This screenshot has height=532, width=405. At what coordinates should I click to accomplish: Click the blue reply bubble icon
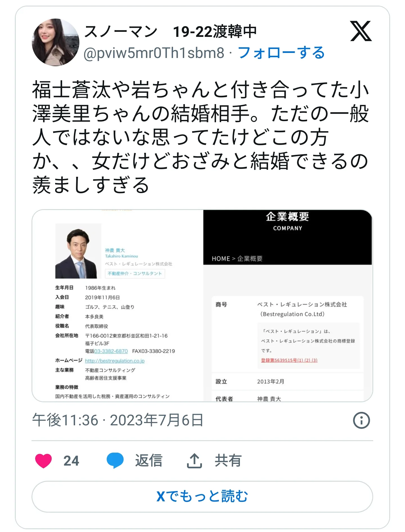point(115,461)
